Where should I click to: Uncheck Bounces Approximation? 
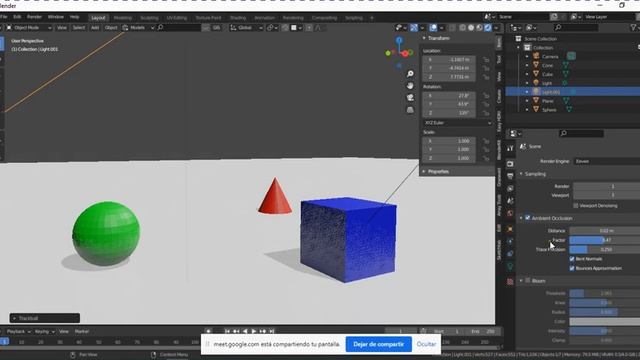click(x=572, y=268)
